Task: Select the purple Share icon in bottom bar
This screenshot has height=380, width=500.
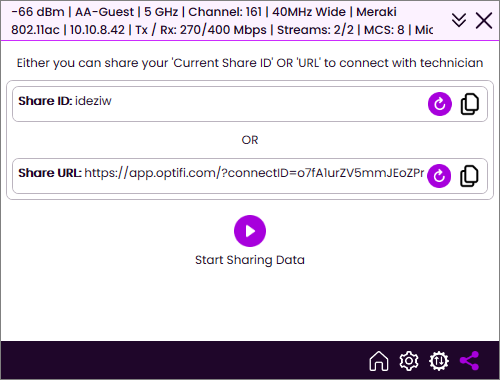Action: click(469, 361)
